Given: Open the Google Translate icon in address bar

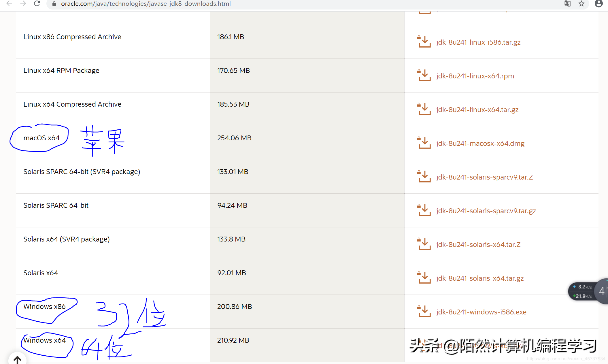Looking at the screenshot, I should [567, 4].
